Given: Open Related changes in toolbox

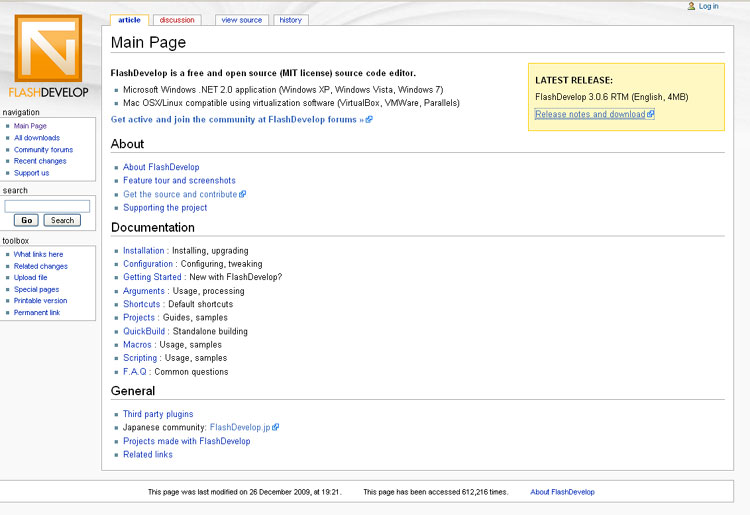Looking at the screenshot, I should pos(41,266).
